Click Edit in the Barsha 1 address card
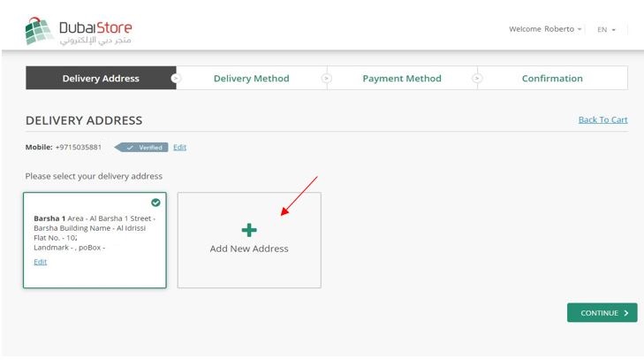The height and width of the screenshot is (360, 644). coord(41,262)
